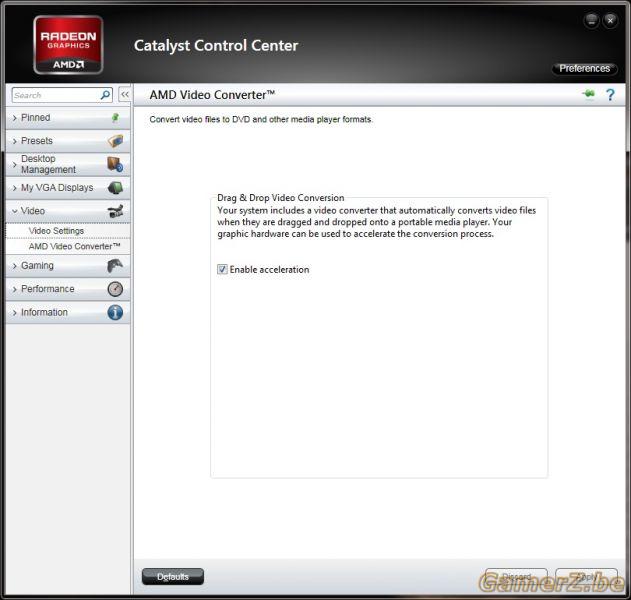Screen dimensions: 631x600
Task: Select Video Settings in sidebar
Action: [56, 231]
